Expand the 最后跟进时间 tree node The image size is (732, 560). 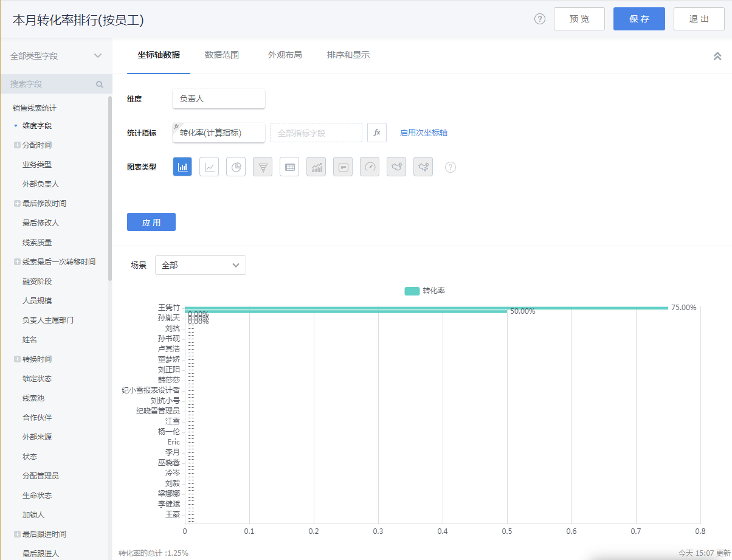click(x=17, y=534)
